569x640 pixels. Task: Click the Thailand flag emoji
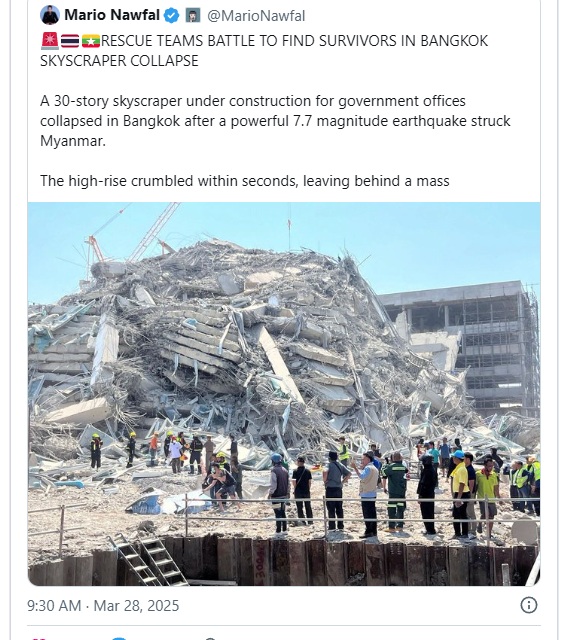click(x=70, y=41)
